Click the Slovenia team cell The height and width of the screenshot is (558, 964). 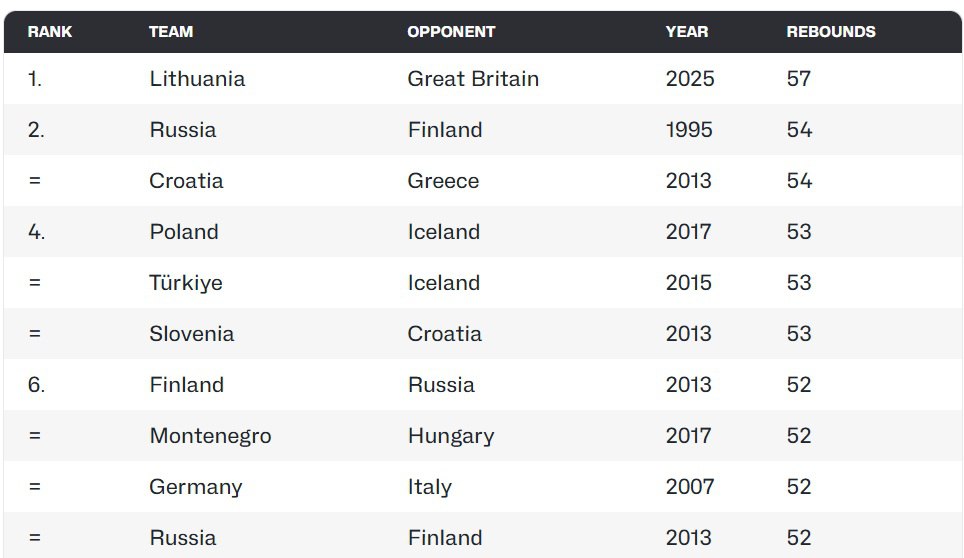coord(192,334)
